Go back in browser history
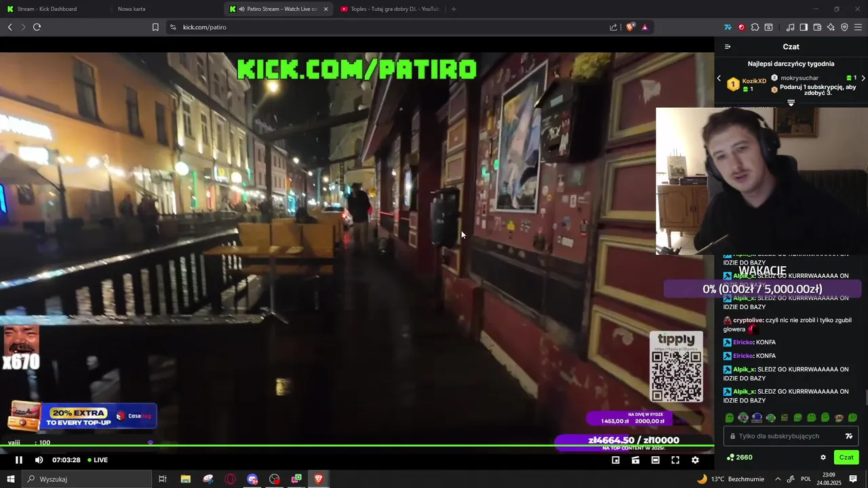Image resolution: width=868 pixels, height=488 pixels. pos(9,27)
